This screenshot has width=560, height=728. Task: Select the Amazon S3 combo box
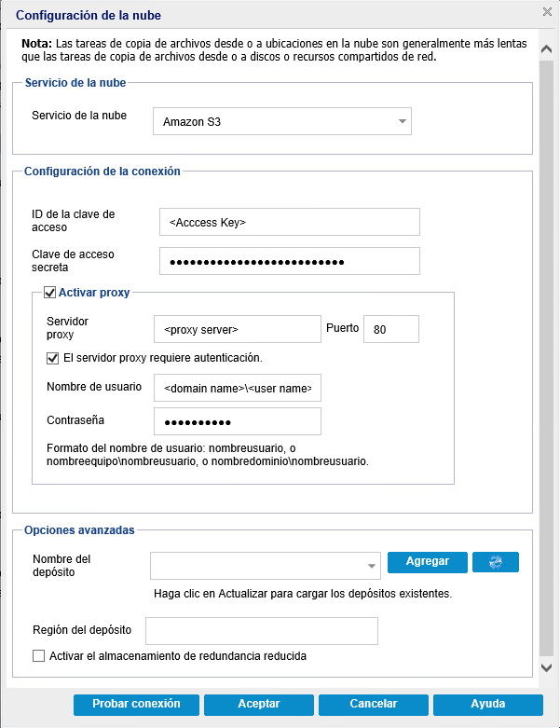point(282,121)
